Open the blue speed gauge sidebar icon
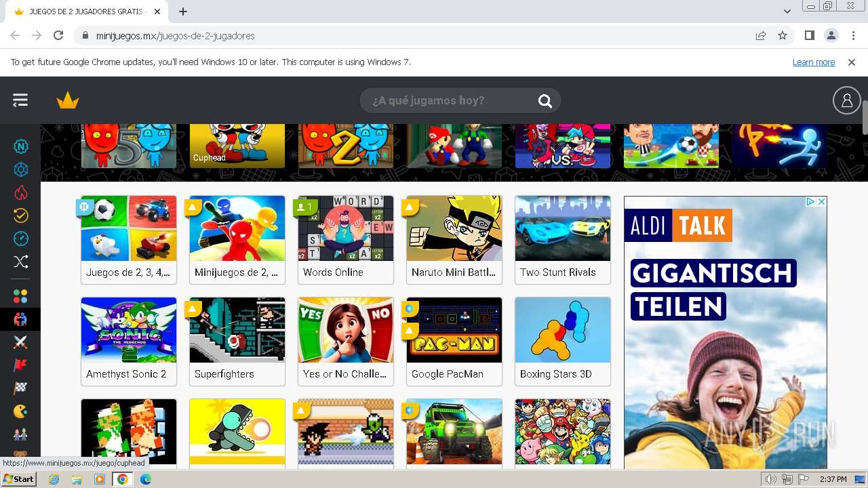This screenshot has height=488, width=868. 21,239
